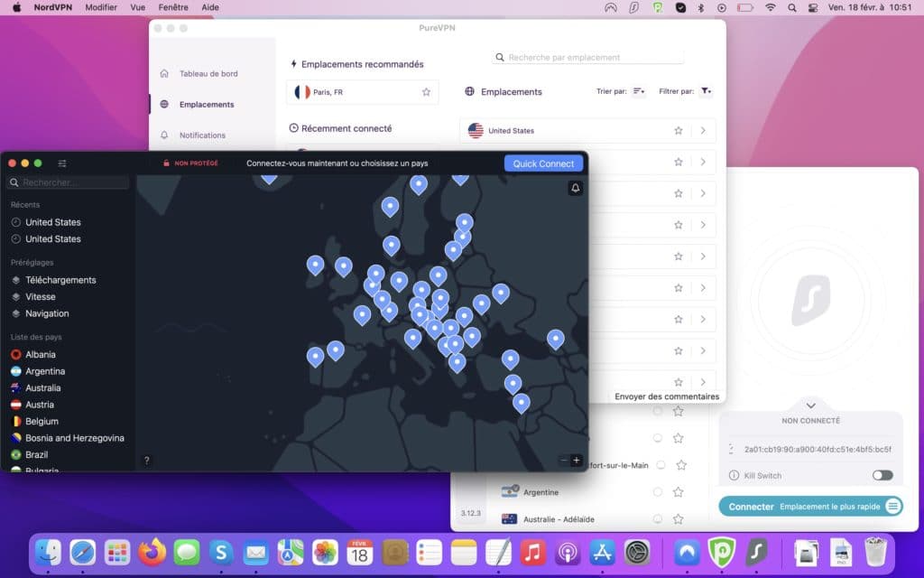This screenshot has height=578, width=924.
Task: Open the Modifier menu in the menu bar
Action: coord(101,7)
